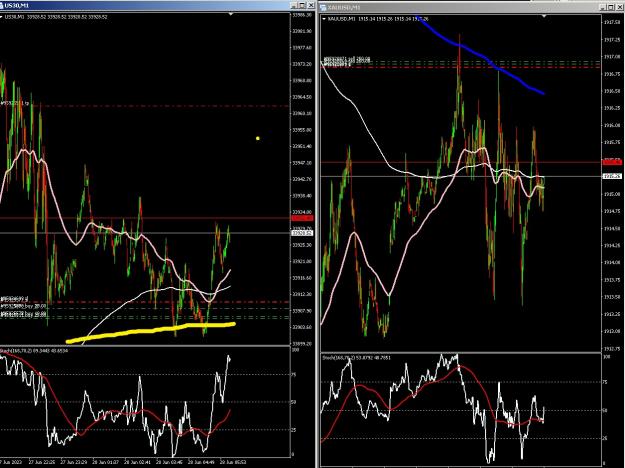Click the XAUUSD,M1 window title icon
The image size is (625, 468).
pos(323,8)
